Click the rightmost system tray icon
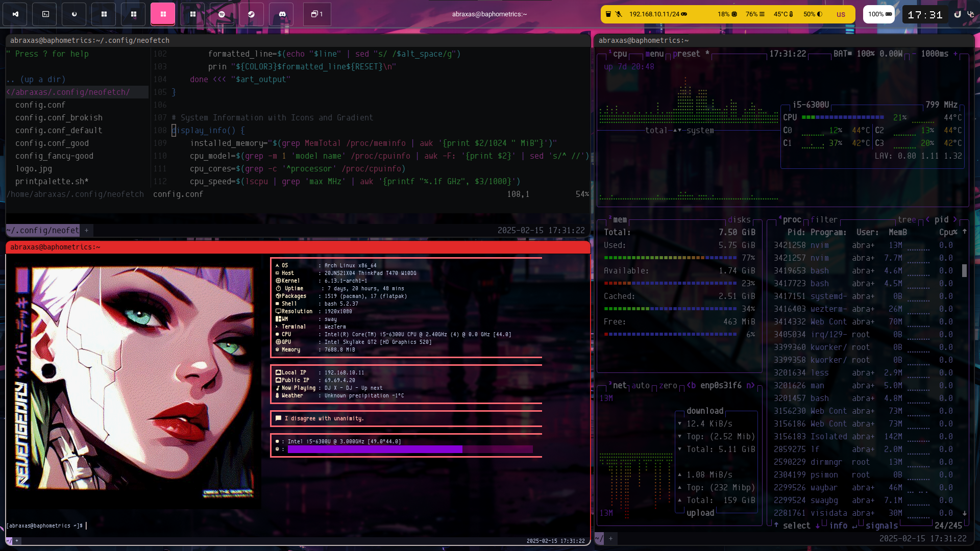 coord(971,14)
